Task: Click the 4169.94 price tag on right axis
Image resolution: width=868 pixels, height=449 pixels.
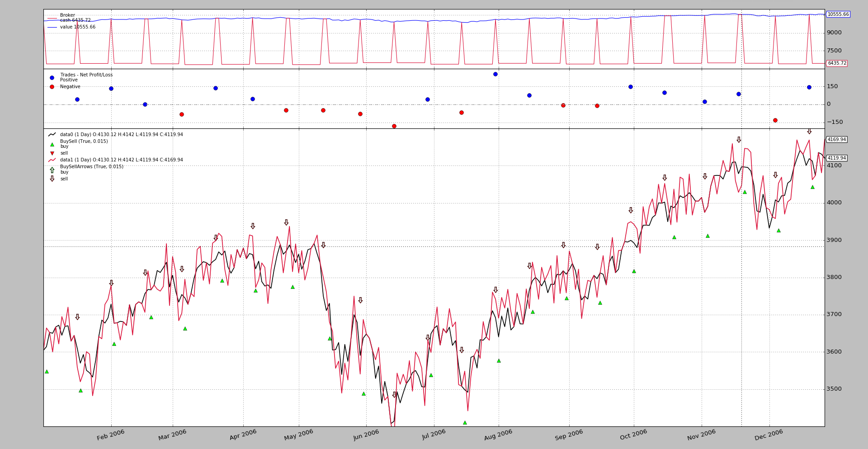Action: (x=836, y=140)
